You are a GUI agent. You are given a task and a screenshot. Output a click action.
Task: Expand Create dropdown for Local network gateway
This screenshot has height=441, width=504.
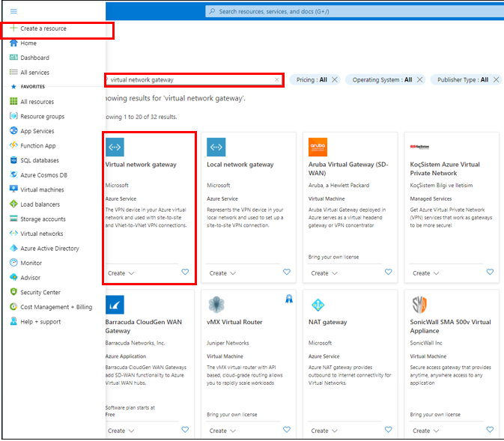[x=222, y=273]
